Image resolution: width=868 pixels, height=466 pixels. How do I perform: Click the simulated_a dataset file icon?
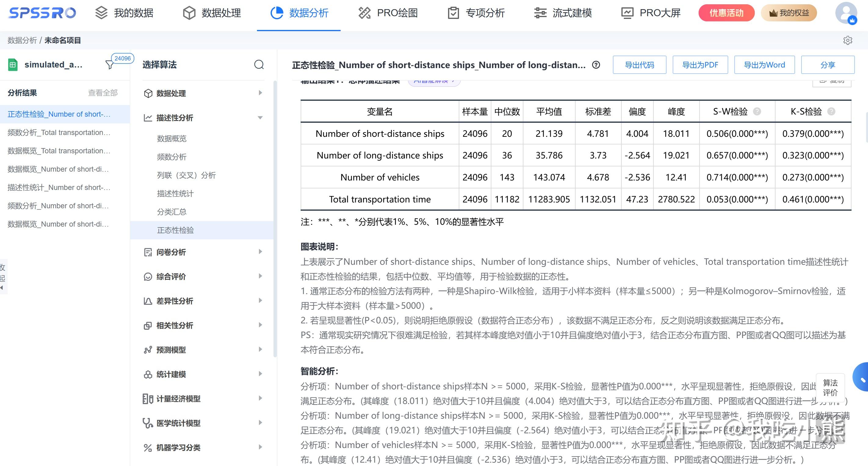coord(13,64)
